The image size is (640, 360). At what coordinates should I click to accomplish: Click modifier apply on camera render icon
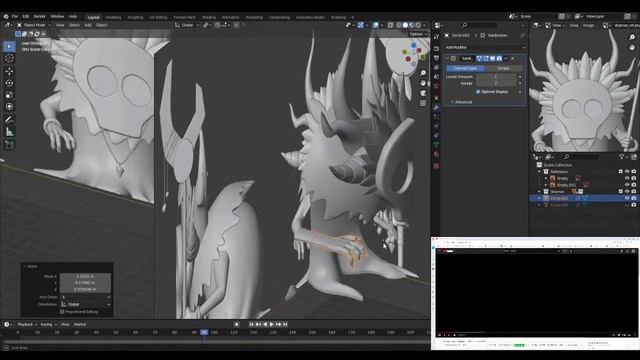pyautogui.click(x=499, y=58)
